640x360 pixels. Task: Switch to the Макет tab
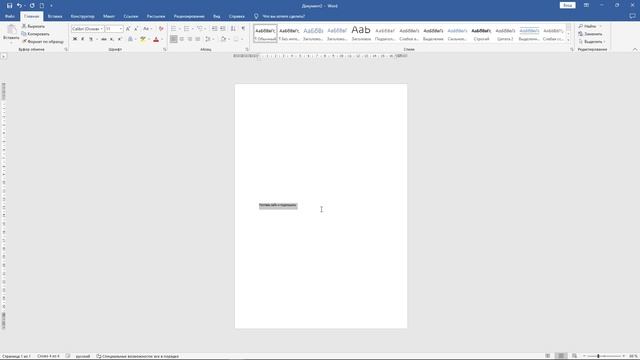[109, 16]
